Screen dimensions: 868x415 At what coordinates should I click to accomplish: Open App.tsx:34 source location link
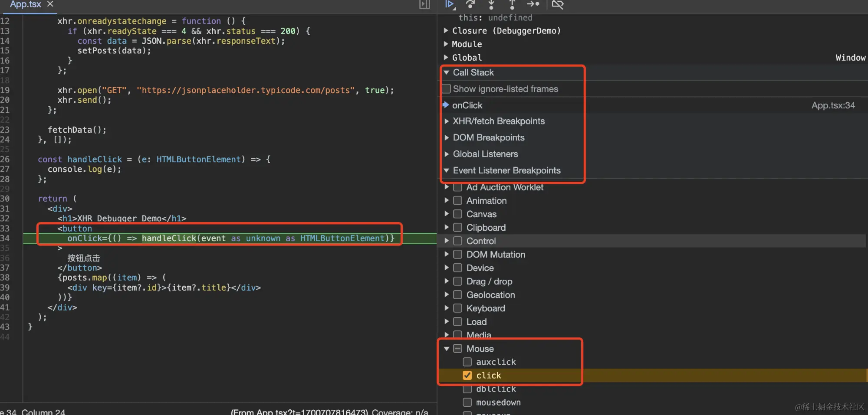833,105
